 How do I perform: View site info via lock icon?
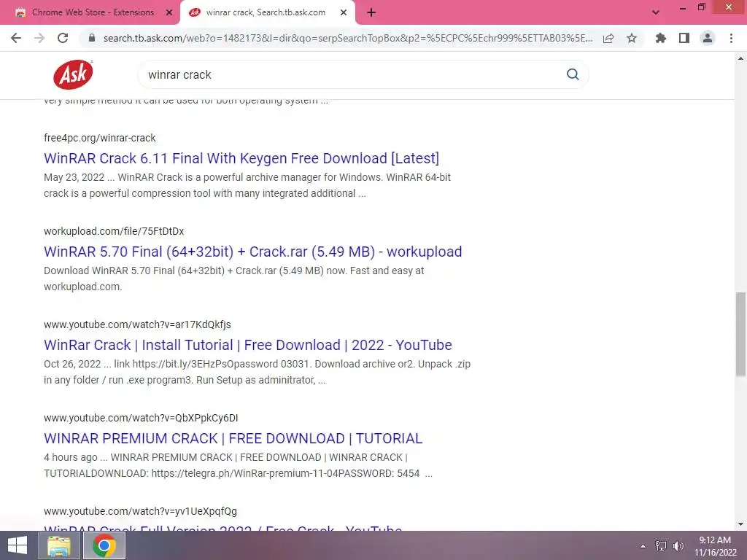[x=92, y=38]
